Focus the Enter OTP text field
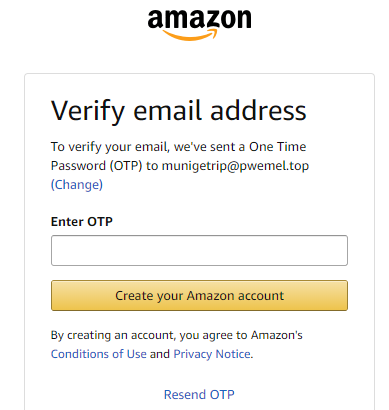This screenshot has height=410, width=389. (x=199, y=250)
